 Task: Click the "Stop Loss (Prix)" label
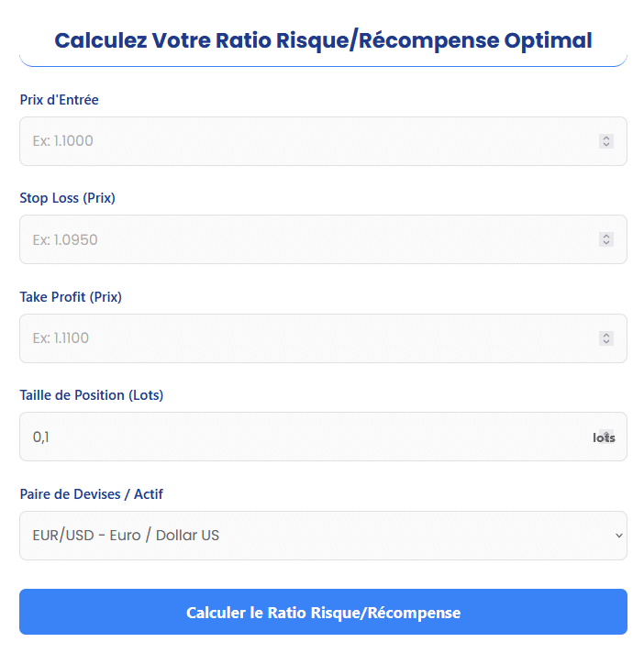(67, 198)
